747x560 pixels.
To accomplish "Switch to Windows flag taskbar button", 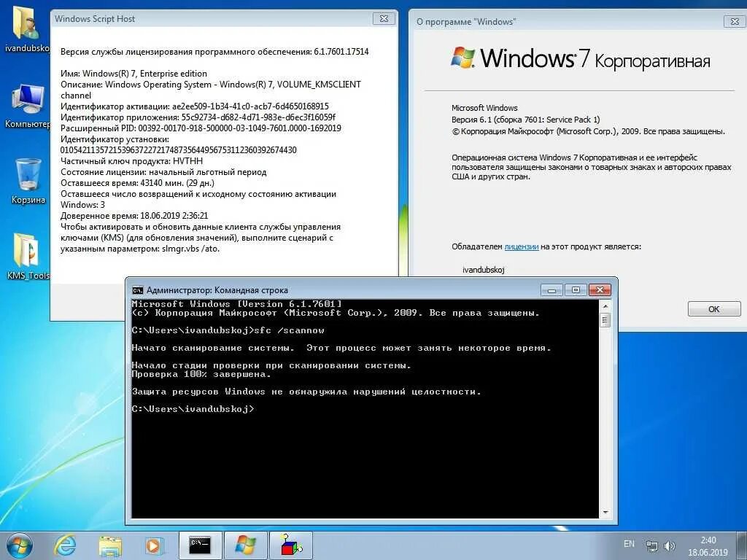I will point(245,545).
